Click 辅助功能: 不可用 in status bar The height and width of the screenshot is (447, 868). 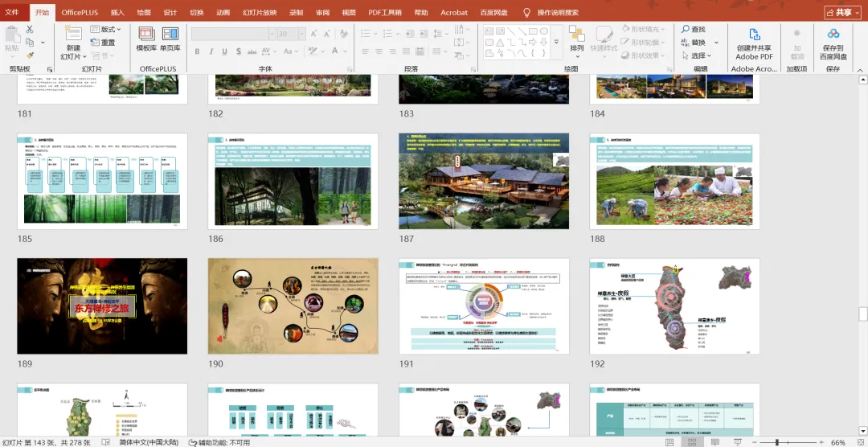click(219, 442)
